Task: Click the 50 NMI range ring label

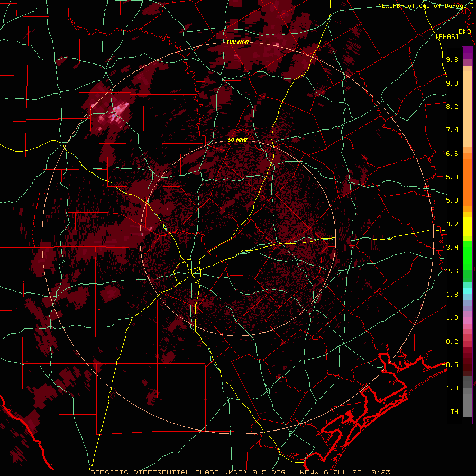Action: (x=237, y=140)
